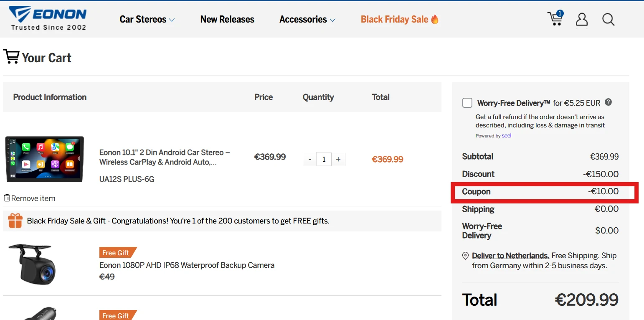Click the car stereo product thumbnail
This screenshot has width=644, height=320.
point(44,159)
